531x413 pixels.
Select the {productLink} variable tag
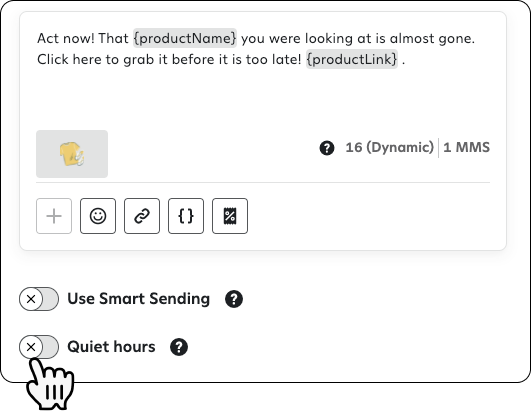[x=352, y=59]
